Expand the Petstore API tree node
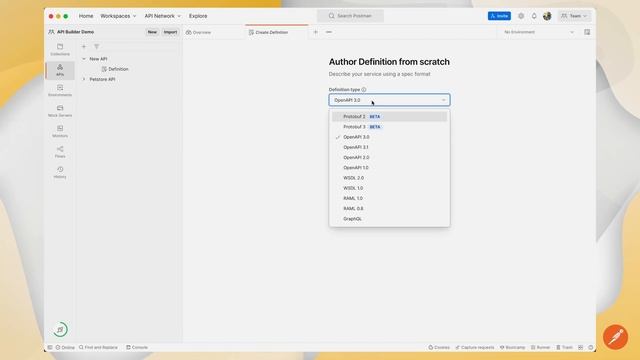 [84, 79]
